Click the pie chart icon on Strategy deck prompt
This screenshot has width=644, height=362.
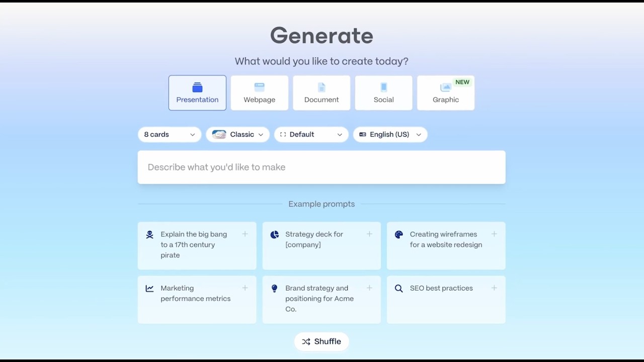pyautogui.click(x=274, y=234)
